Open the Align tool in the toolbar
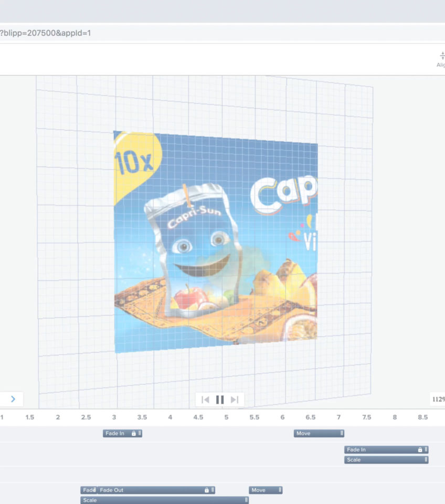Screen dimensions: 445x504 pyautogui.click(x=442, y=59)
